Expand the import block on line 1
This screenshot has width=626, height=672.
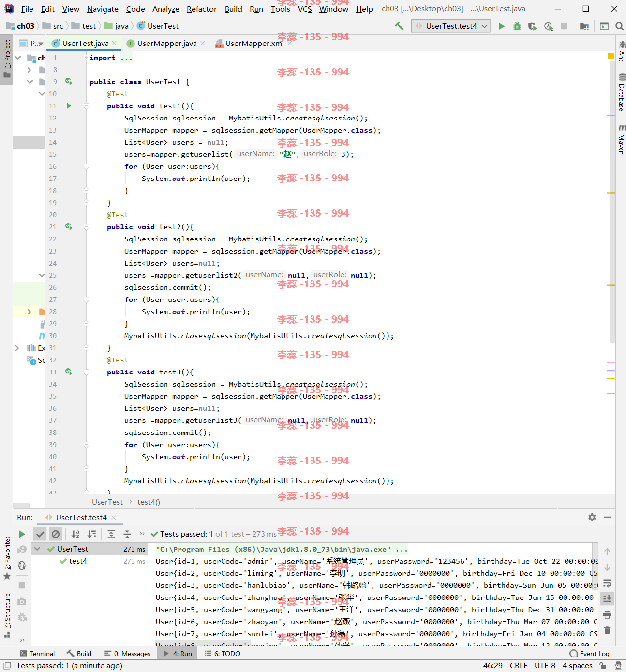point(86,58)
